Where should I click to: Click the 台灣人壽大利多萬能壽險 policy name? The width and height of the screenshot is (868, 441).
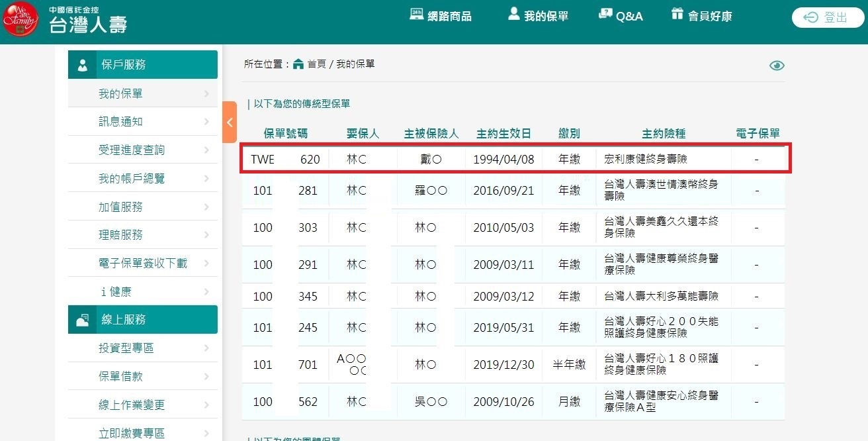(661, 297)
